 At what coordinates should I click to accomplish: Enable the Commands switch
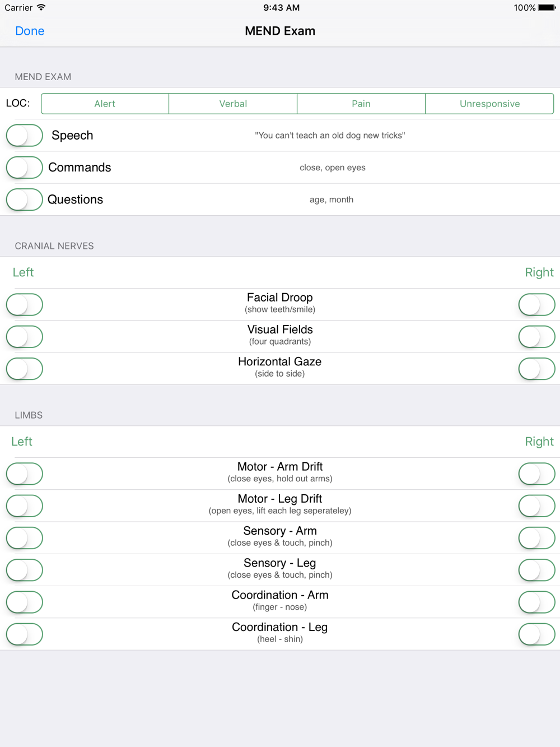pyautogui.click(x=25, y=168)
